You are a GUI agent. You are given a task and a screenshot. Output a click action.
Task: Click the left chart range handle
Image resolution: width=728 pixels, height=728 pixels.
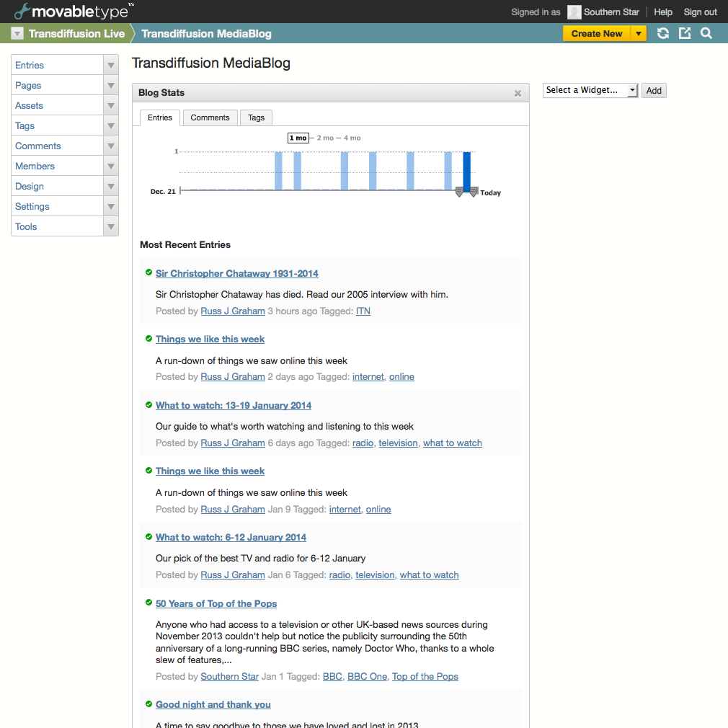coord(459,192)
